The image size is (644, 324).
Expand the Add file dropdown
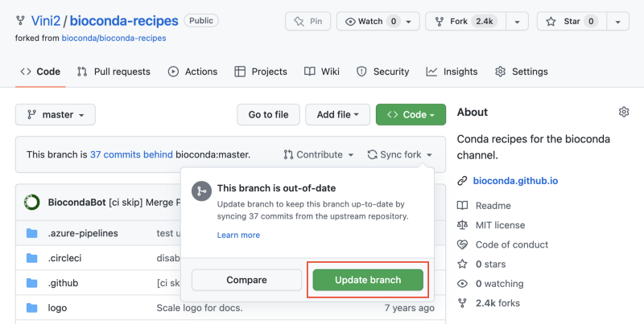(342, 114)
